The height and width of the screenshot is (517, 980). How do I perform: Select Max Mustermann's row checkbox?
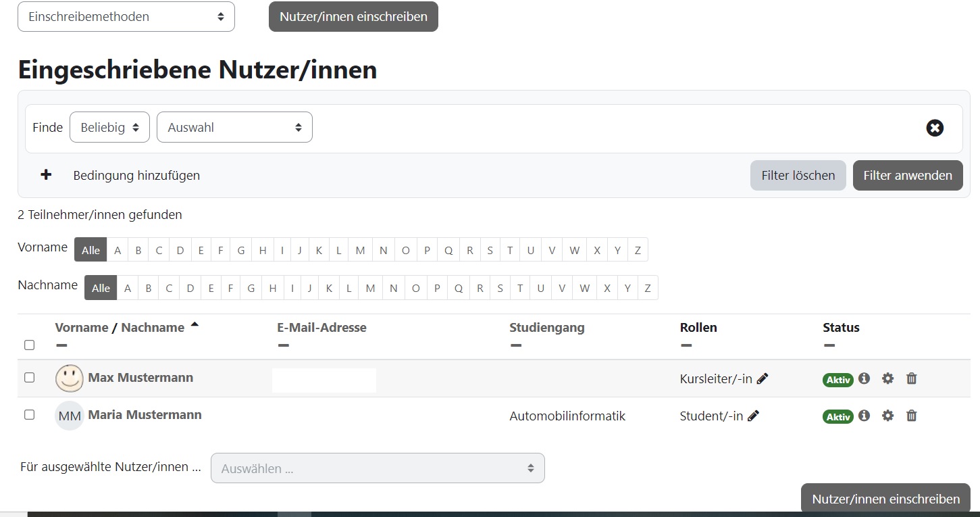pyautogui.click(x=29, y=378)
